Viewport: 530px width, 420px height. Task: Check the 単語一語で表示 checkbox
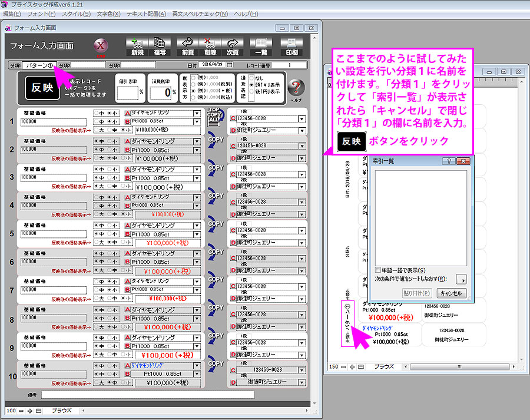[377, 270]
